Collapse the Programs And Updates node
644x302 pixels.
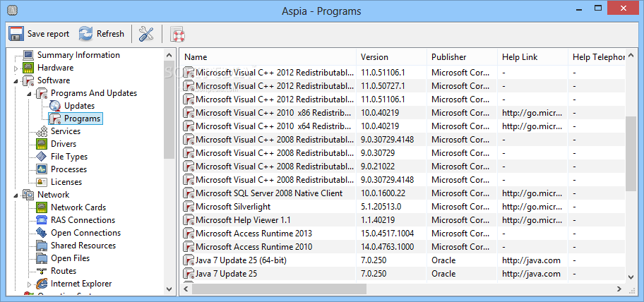(30, 94)
